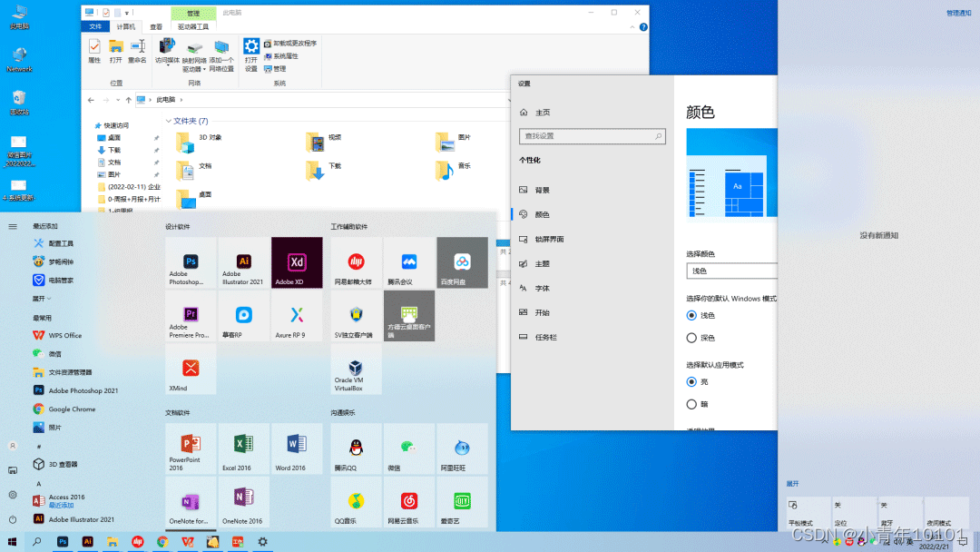The image size is (980, 552).
Task: Launch the XMind tile
Action: tap(191, 369)
